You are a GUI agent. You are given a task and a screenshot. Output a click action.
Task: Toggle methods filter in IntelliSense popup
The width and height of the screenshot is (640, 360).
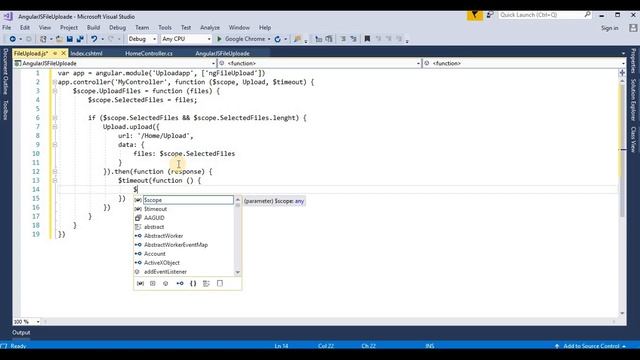(166, 283)
